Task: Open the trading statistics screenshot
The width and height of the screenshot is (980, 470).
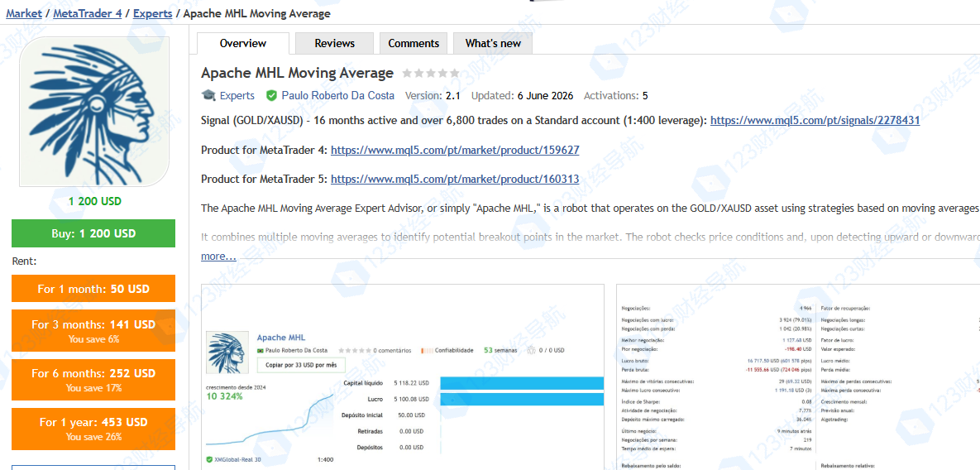Action: coord(798,376)
